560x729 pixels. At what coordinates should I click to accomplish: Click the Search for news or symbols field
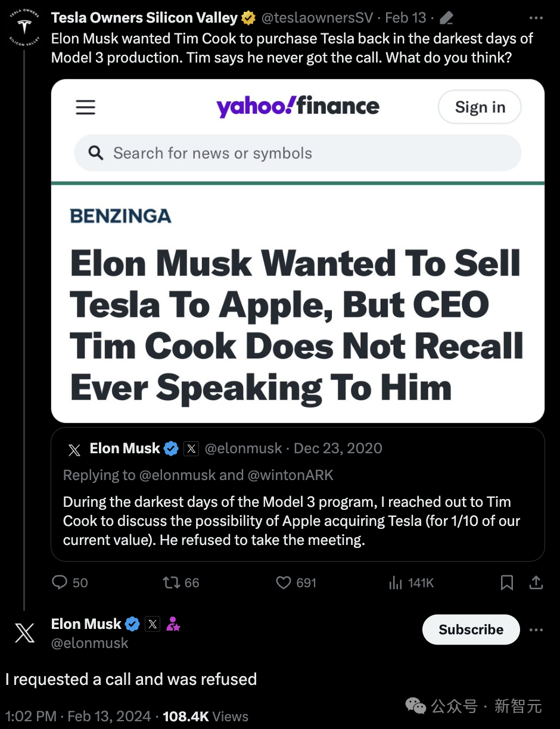tap(298, 153)
